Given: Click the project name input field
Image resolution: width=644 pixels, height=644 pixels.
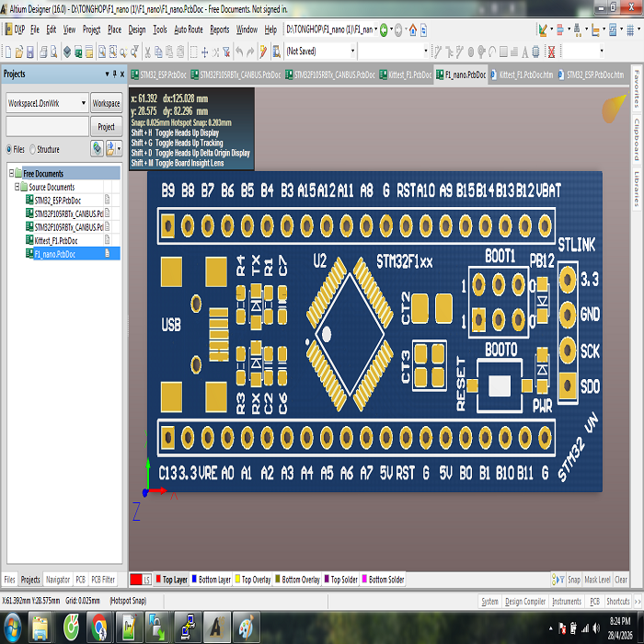Looking at the screenshot, I should pos(47,127).
